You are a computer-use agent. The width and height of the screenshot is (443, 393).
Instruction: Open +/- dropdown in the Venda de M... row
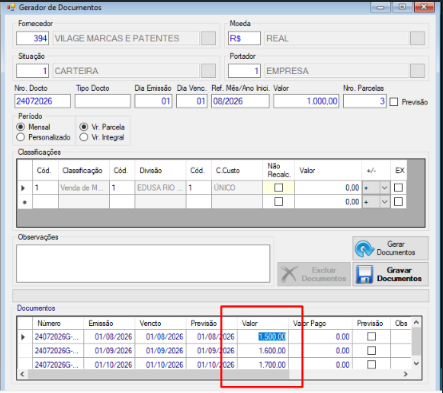[x=384, y=188]
